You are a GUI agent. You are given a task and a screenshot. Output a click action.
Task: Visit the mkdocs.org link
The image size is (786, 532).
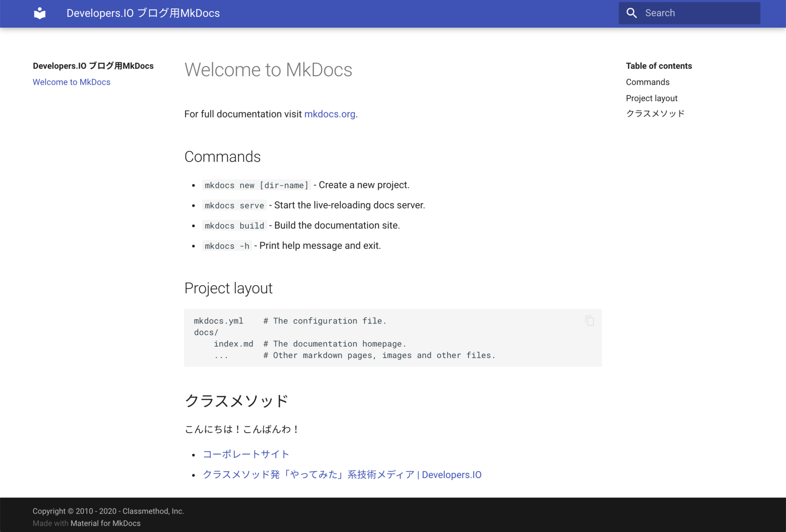pyautogui.click(x=330, y=114)
